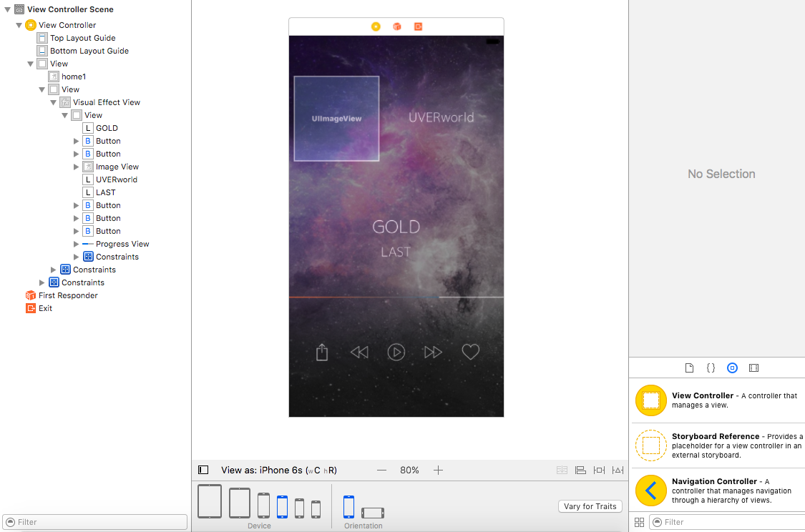This screenshot has height=532, width=805.
Task: Zoom out the canvas with minus
Action: coord(381,470)
